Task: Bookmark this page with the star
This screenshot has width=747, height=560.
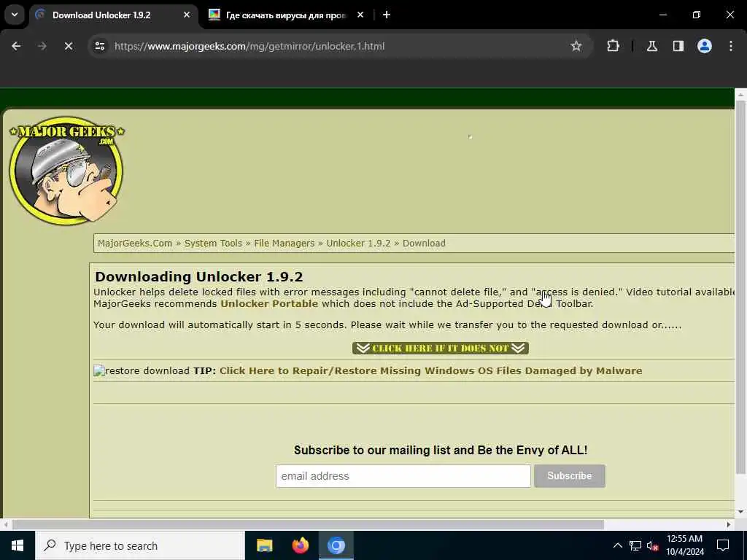Action: (x=576, y=46)
